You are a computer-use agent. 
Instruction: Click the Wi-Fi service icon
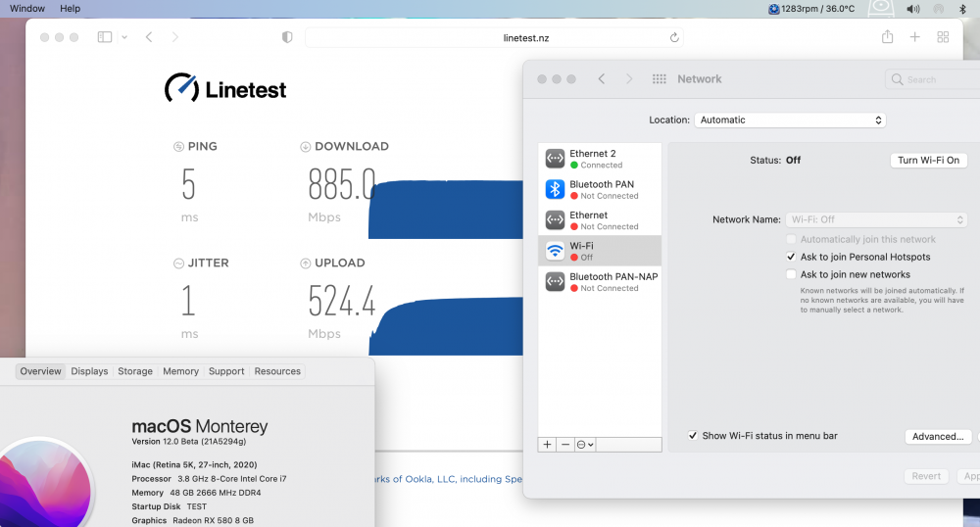555,251
